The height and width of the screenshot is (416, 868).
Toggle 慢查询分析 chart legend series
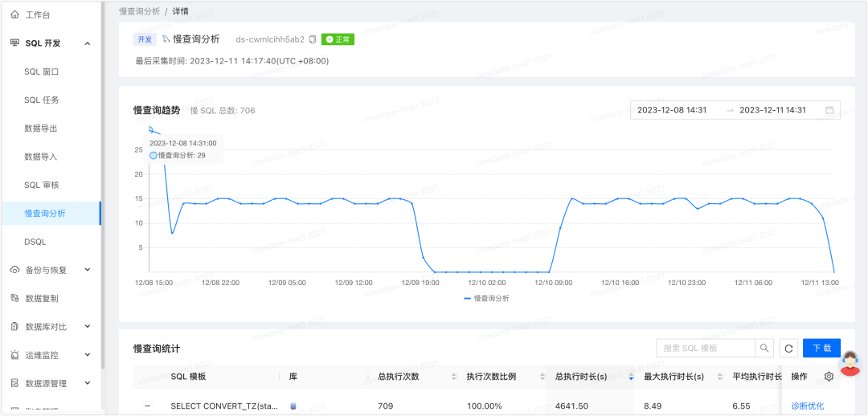point(486,298)
